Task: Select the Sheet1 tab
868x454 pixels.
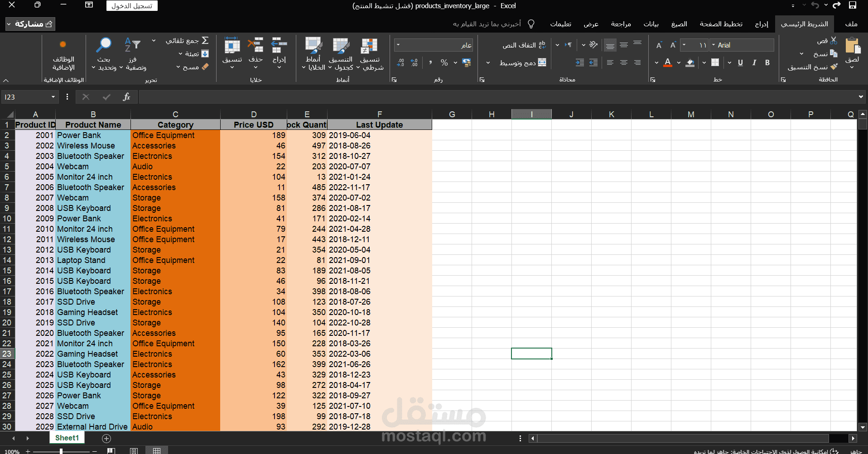Action: pyautogui.click(x=67, y=438)
